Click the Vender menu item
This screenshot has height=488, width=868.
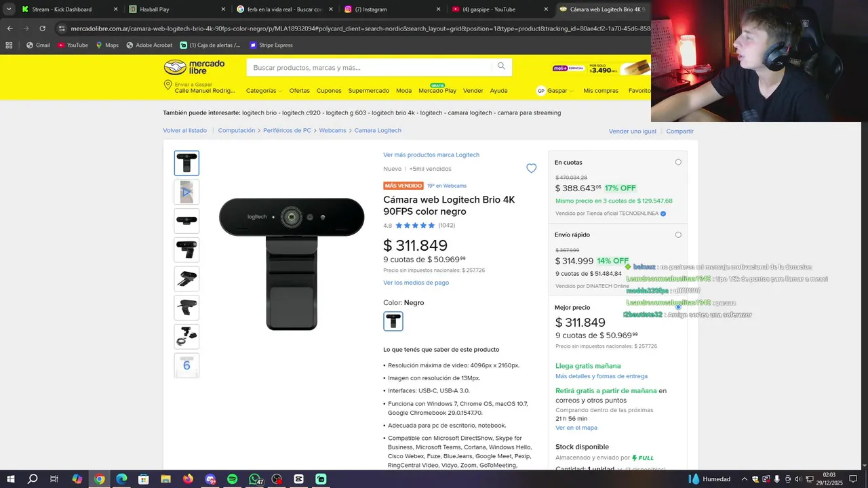tap(473, 91)
